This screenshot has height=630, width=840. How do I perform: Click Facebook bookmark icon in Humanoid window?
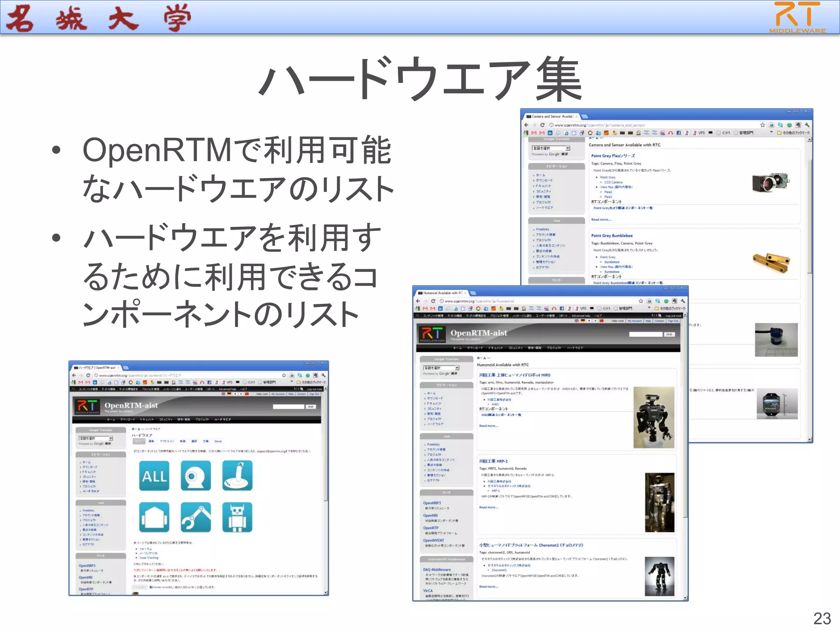click(x=562, y=308)
